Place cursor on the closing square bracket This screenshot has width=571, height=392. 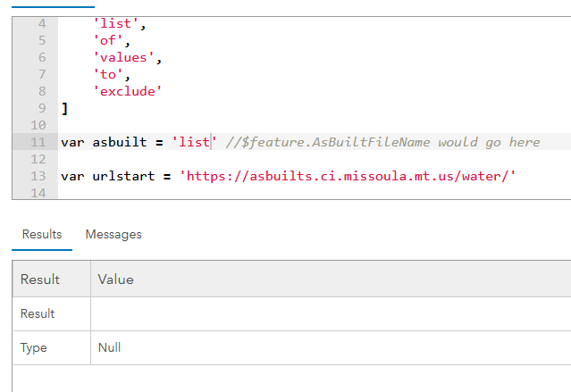(64, 109)
